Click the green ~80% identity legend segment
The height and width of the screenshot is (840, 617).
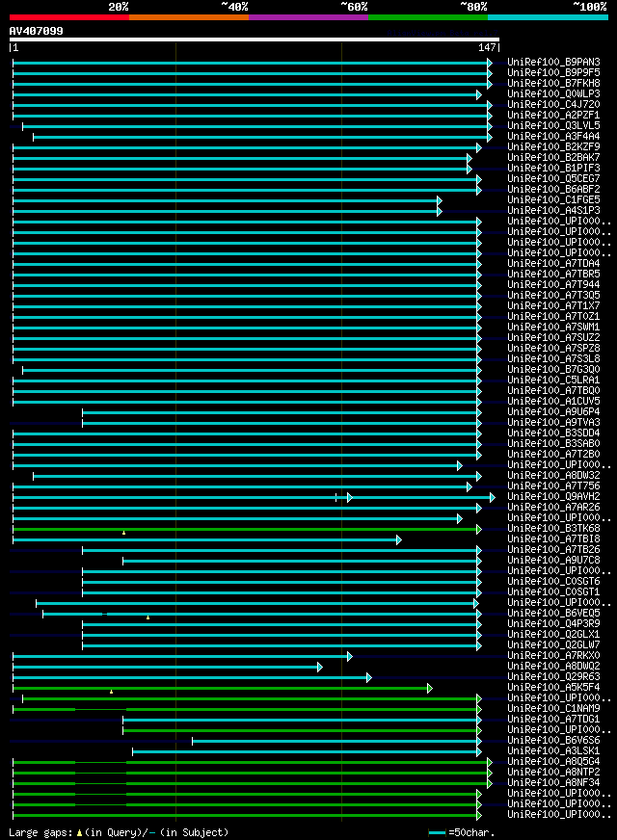(x=428, y=17)
